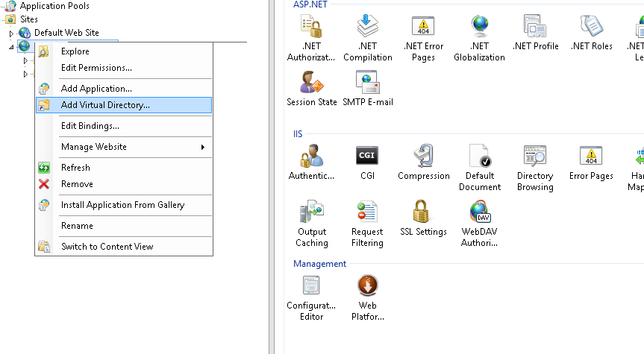
Task: Select Install Application From Gallery
Action: 124,205
